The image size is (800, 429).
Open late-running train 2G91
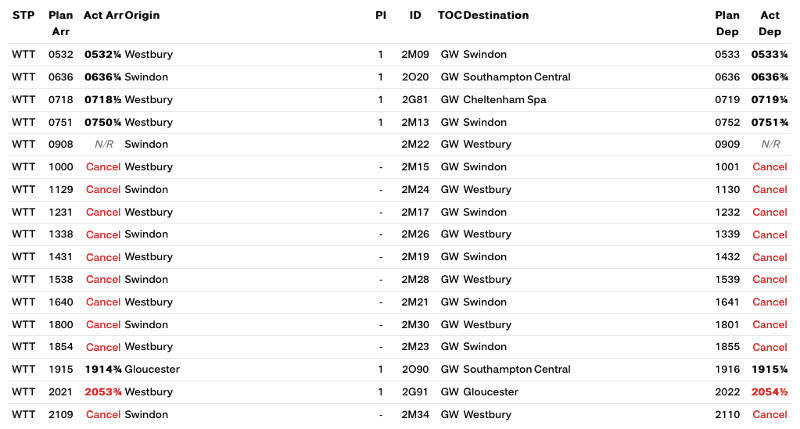coord(415,392)
